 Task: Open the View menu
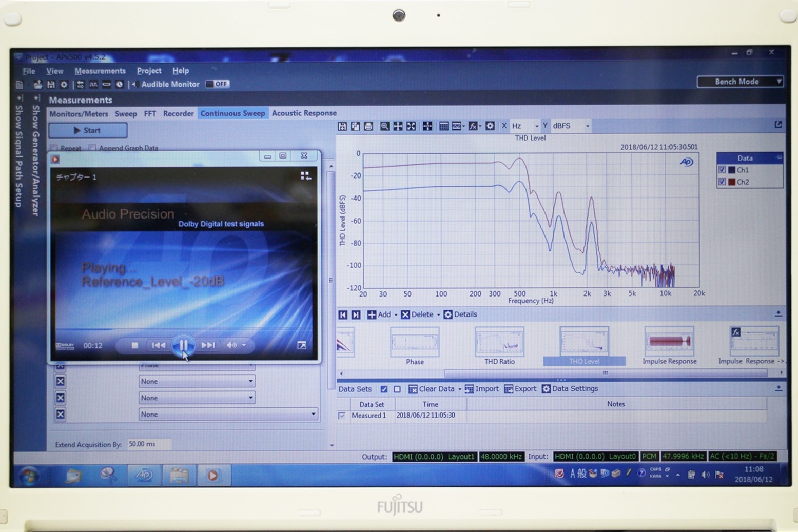[55, 71]
